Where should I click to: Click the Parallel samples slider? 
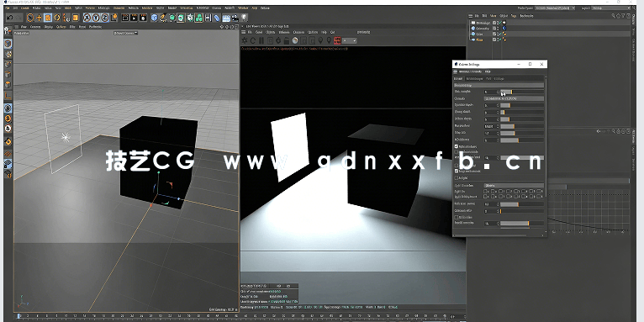click(x=522, y=224)
